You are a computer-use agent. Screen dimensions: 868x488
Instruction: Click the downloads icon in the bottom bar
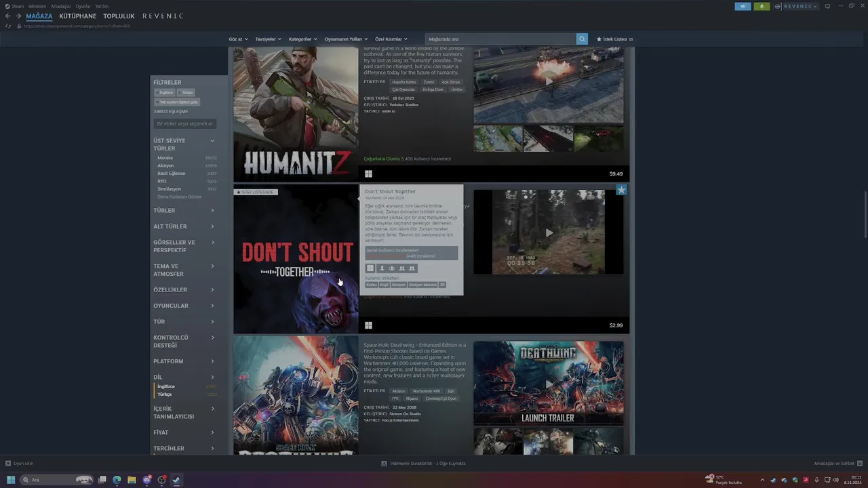coord(384,464)
